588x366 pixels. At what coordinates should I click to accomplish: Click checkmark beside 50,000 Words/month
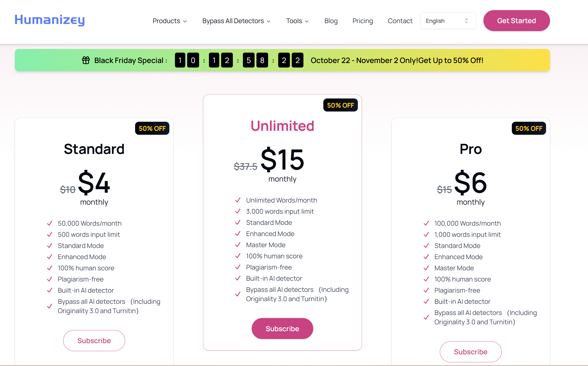[50, 223]
